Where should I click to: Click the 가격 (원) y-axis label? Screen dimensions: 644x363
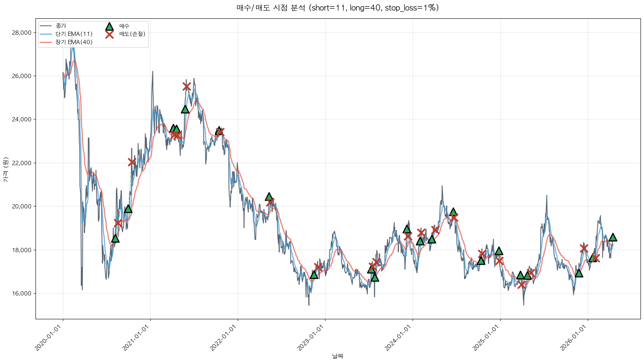pos(5,169)
